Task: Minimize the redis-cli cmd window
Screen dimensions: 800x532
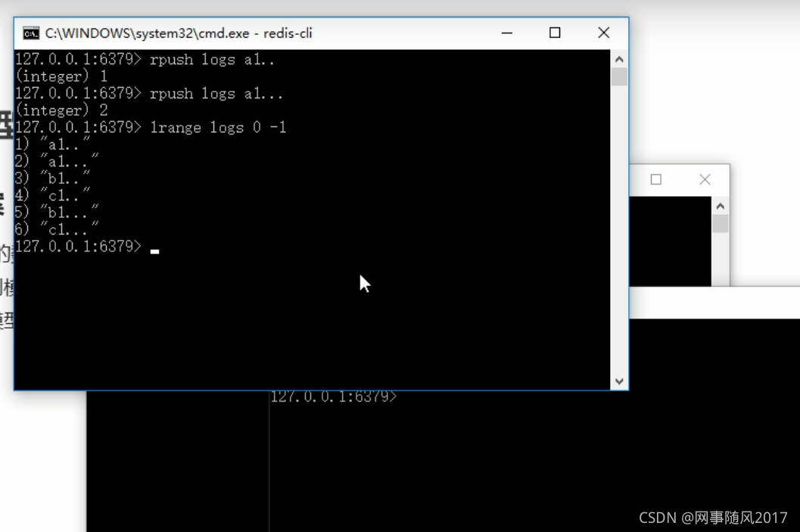Action: 506,33
